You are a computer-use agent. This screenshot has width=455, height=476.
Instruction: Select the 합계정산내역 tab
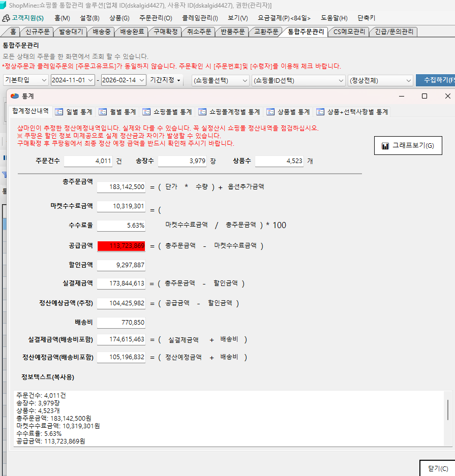point(31,111)
